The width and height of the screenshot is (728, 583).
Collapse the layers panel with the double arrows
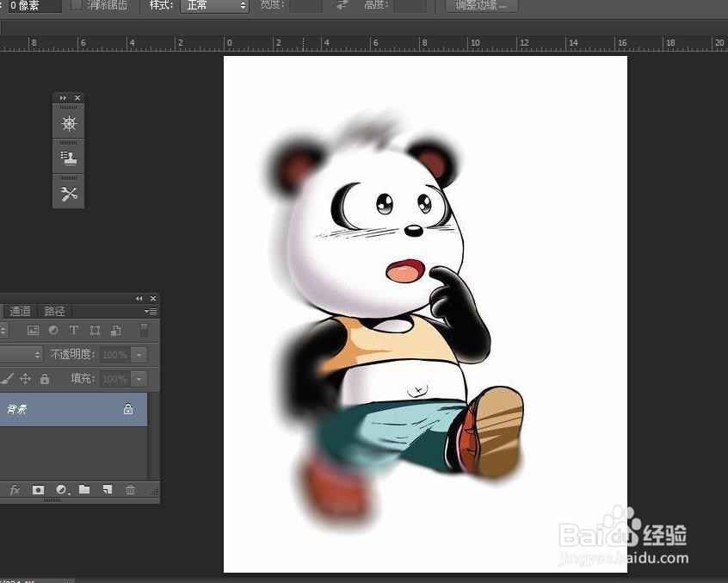[x=139, y=298]
